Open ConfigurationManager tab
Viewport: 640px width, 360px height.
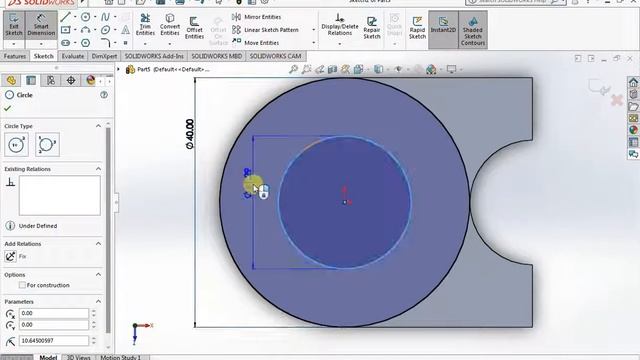tap(51, 80)
